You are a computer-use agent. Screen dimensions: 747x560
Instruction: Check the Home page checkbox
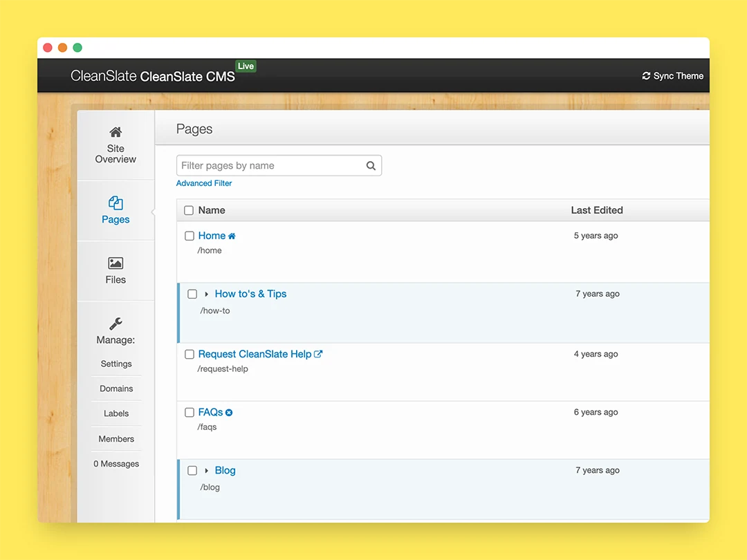[x=189, y=236]
